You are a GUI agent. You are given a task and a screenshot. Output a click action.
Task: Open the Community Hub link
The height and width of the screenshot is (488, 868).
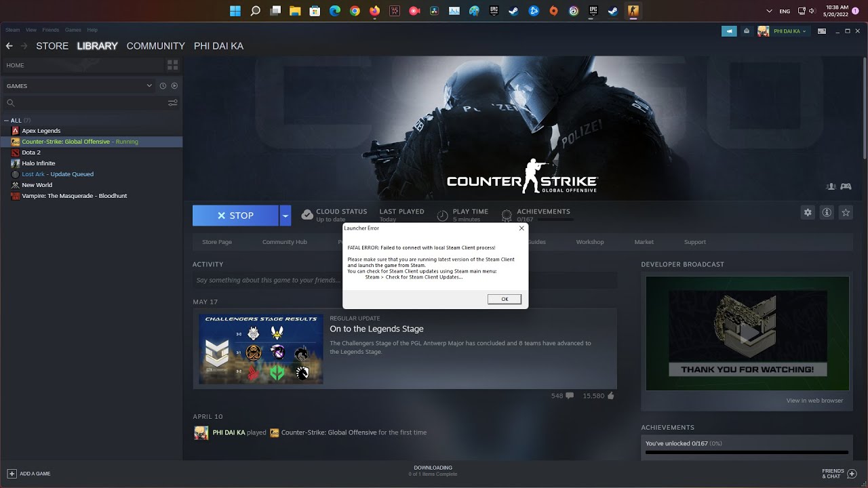pyautogui.click(x=285, y=242)
